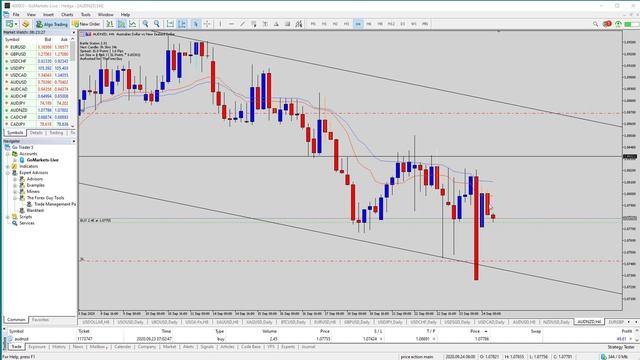Image resolution: width=640 pixels, height=360 pixels.
Task: Open the objects list icon in toolbar
Action: pyautogui.click(x=299, y=24)
